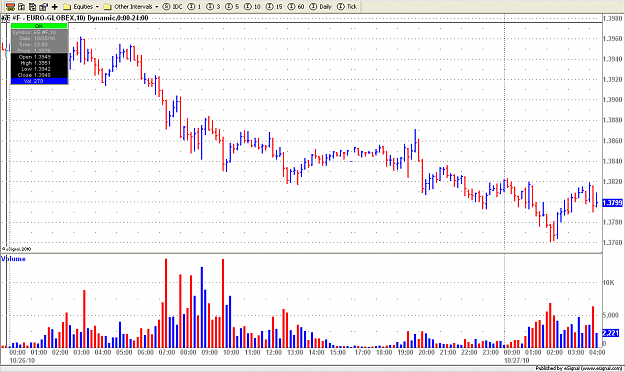The image size is (625, 372).
Task: Switch to the 1-minute interval
Action: click(x=195, y=7)
